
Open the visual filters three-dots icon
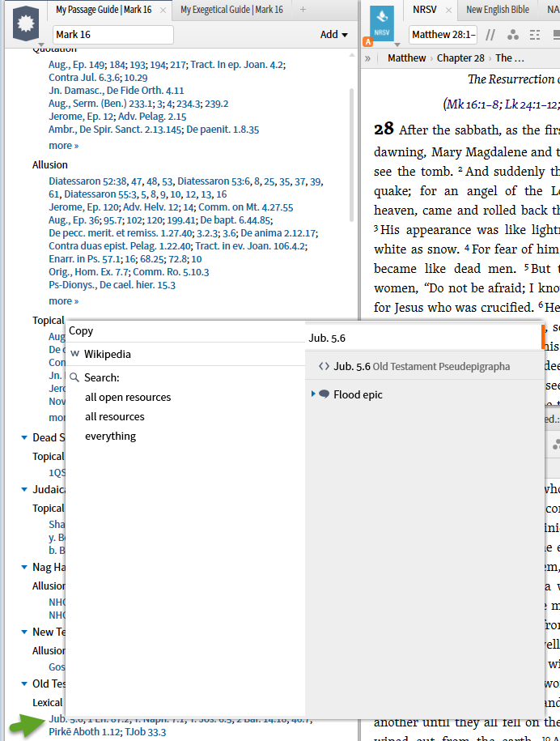tap(513, 35)
